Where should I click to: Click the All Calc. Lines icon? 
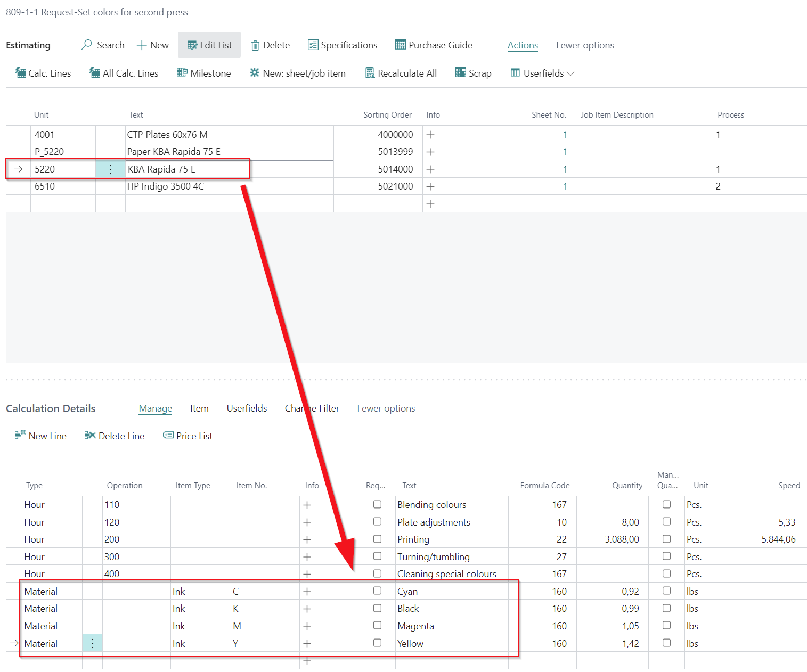point(95,72)
